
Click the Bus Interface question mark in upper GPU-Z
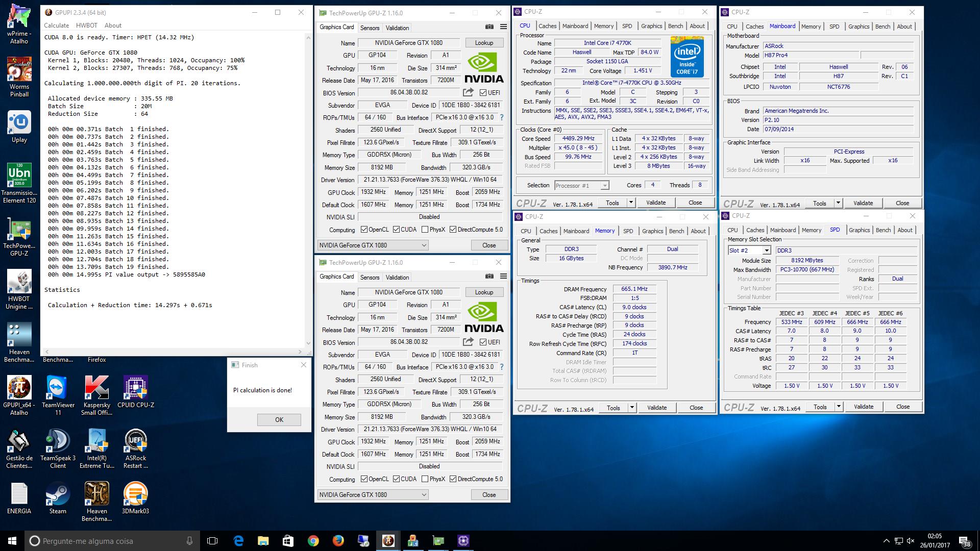pos(501,117)
